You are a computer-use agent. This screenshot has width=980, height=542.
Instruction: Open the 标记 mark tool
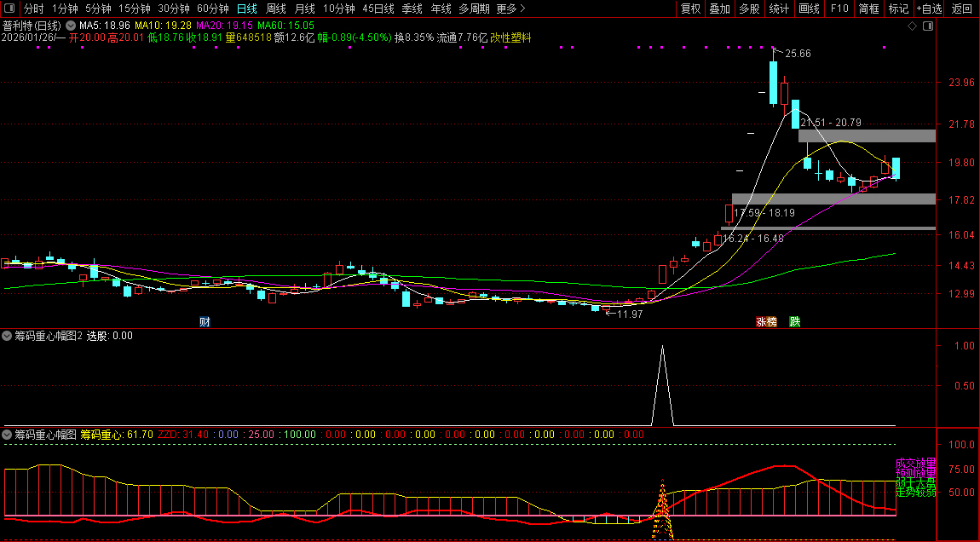tap(898, 9)
